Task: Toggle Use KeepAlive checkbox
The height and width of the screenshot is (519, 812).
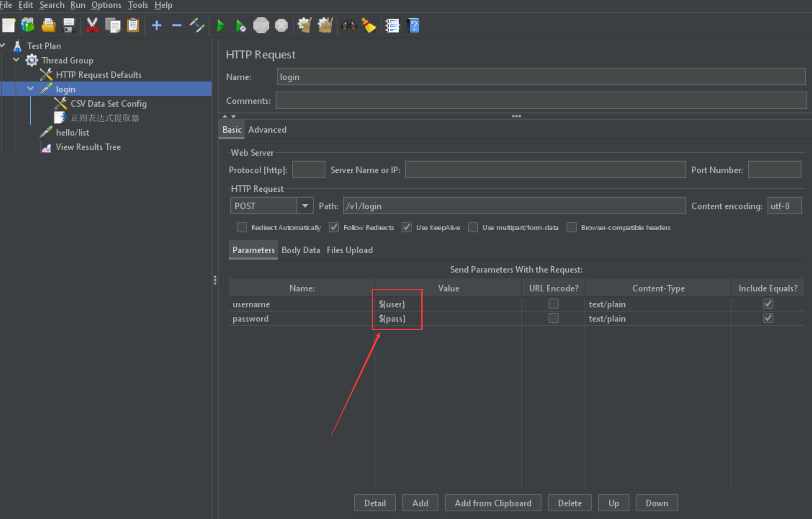Action: (407, 227)
